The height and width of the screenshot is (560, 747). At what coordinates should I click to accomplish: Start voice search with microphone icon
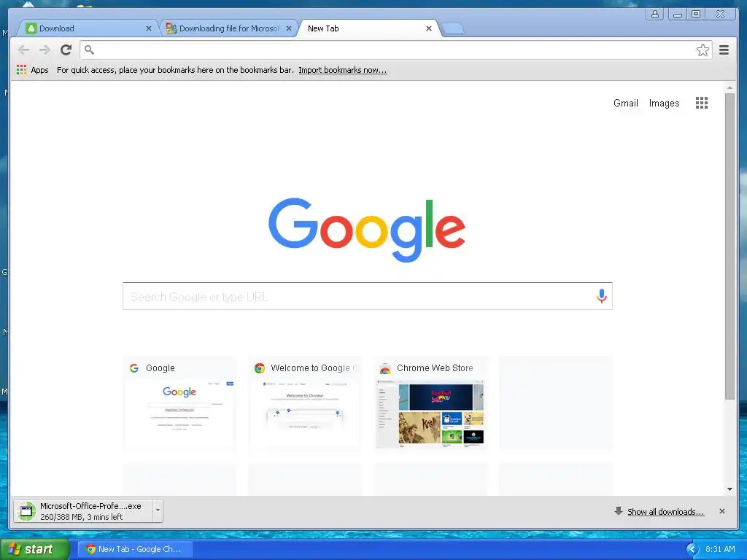pyautogui.click(x=601, y=296)
